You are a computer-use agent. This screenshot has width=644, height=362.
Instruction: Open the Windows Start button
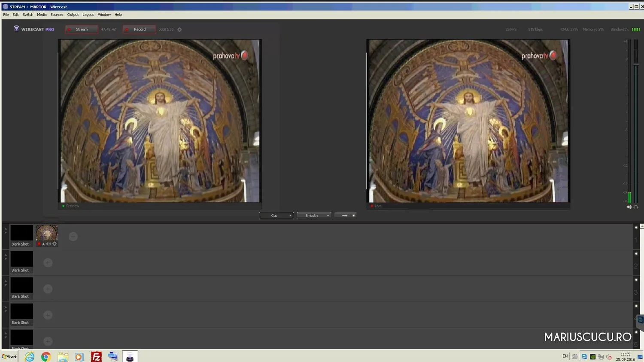(9, 356)
